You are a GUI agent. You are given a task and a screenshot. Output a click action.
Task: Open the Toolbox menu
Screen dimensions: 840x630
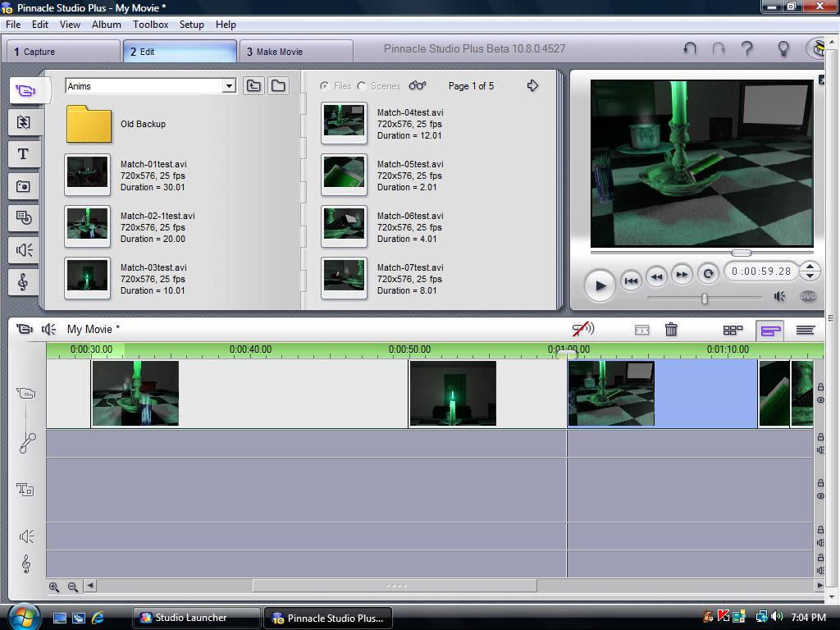(x=151, y=25)
